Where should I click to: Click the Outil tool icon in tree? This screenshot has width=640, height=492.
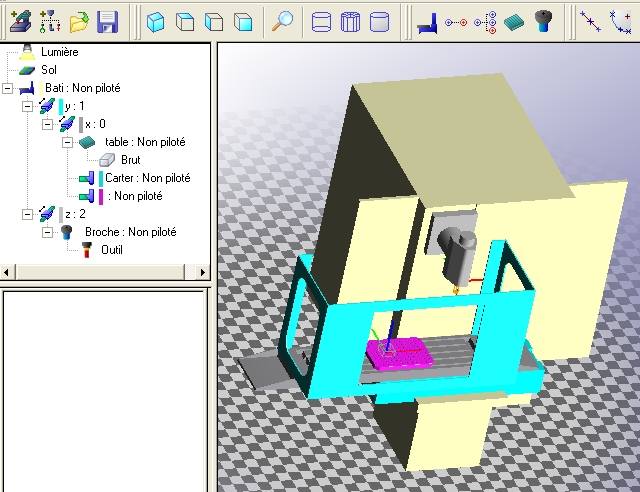tap(87, 249)
